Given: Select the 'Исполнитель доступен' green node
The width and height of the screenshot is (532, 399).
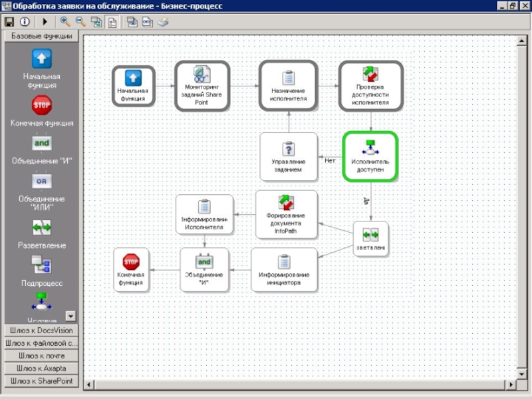Looking at the screenshot, I should tap(370, 156).
